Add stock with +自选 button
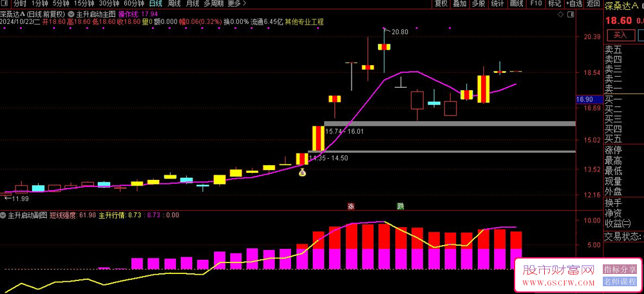This screenshot has height=294, width=644. [574, 4]
